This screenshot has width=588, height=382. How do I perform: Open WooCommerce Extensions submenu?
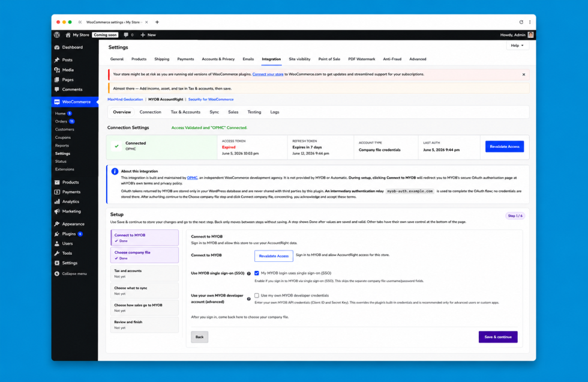(65, 169)
